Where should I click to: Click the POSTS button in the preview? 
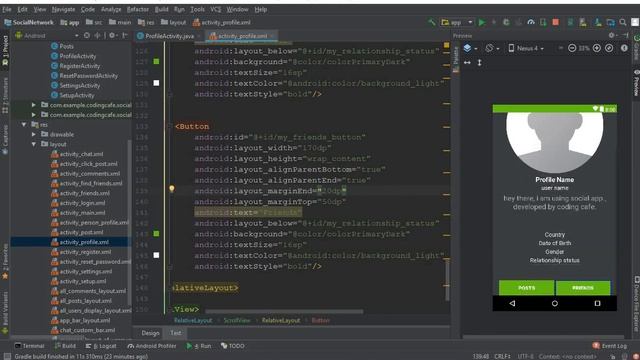pyautogui.click(x=527, y=288)
